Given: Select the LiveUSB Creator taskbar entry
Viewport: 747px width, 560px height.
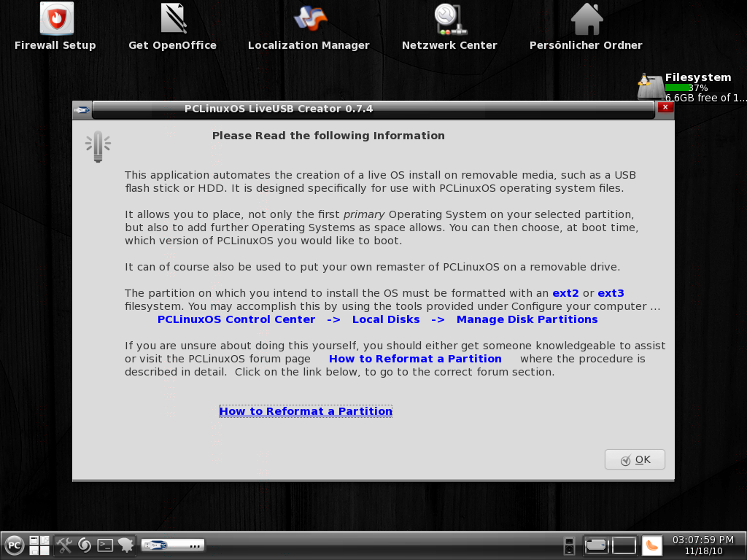Looking at the screenshot, I should (x=172, y=545).
